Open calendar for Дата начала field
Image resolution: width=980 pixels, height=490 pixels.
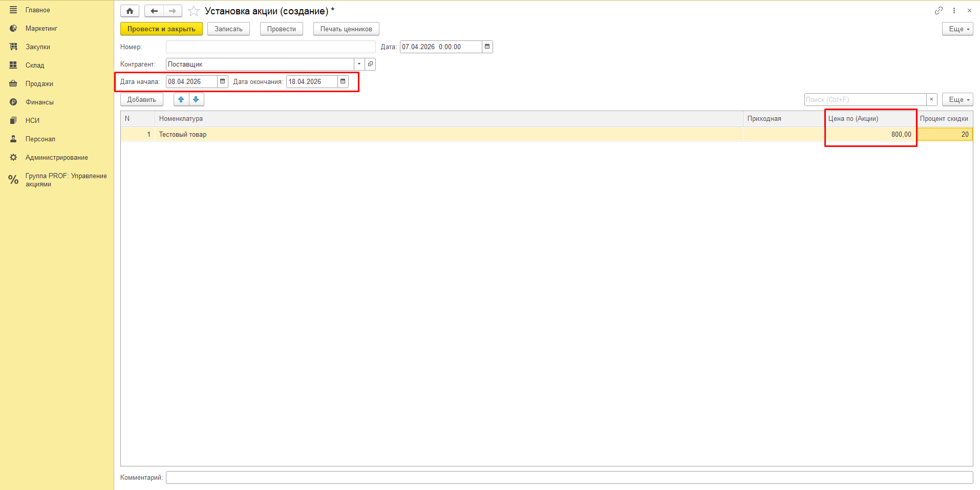[223, 81]
